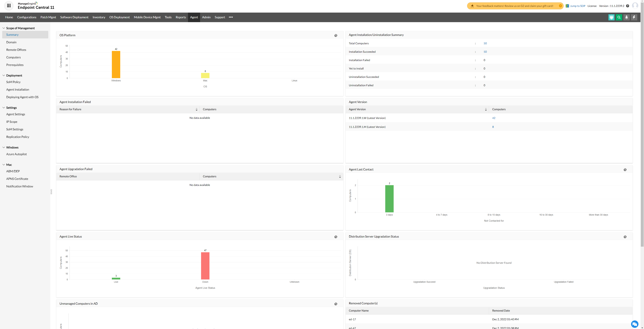Click the Jump to SDP link

coord(577,6)
